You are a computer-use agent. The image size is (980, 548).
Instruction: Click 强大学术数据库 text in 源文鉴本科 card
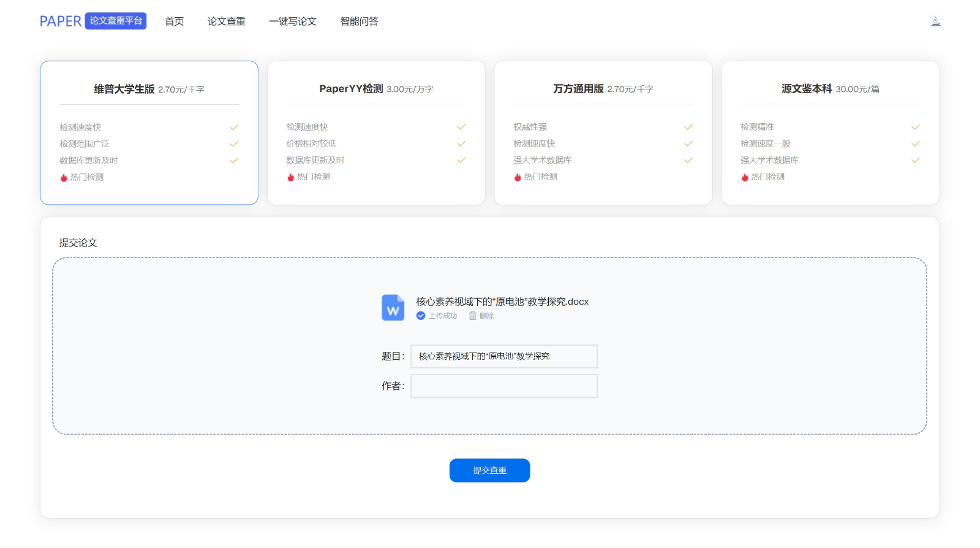(769, 160)
